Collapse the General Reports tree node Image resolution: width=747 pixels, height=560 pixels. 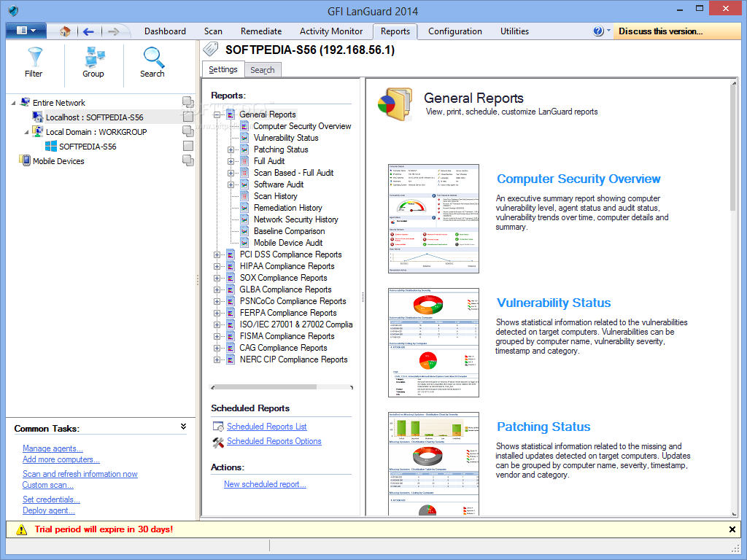tap(217, 114)
